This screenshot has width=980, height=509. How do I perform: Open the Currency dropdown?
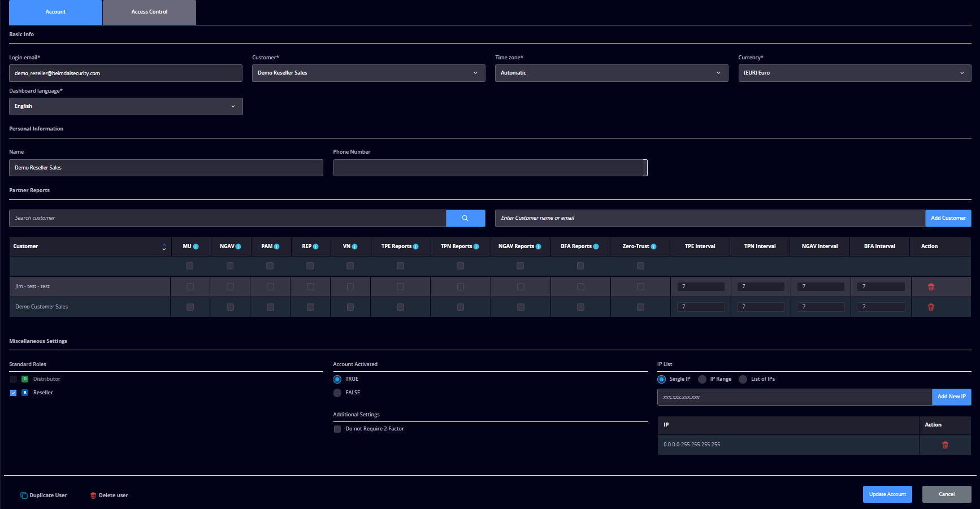click(x=855, y=73)
